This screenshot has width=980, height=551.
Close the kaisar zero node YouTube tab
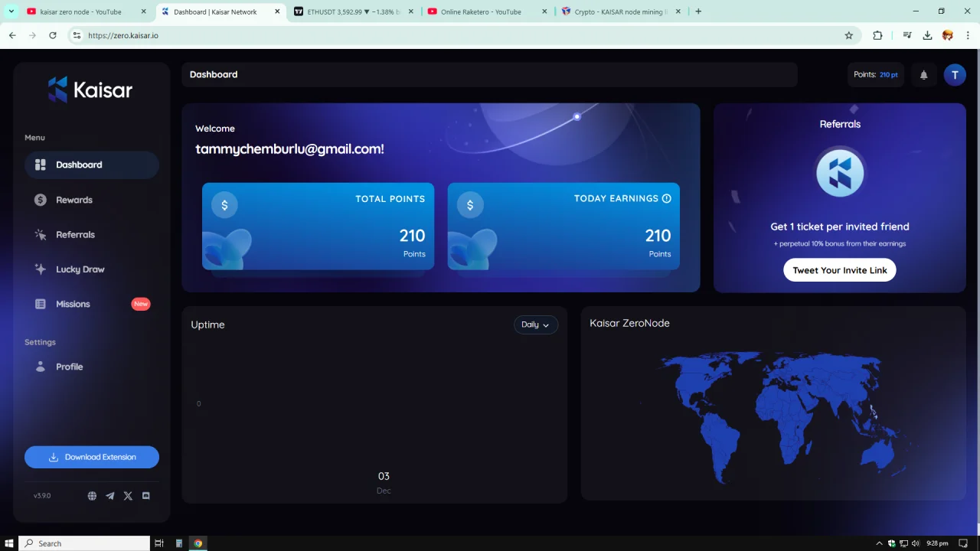point(144,11)
